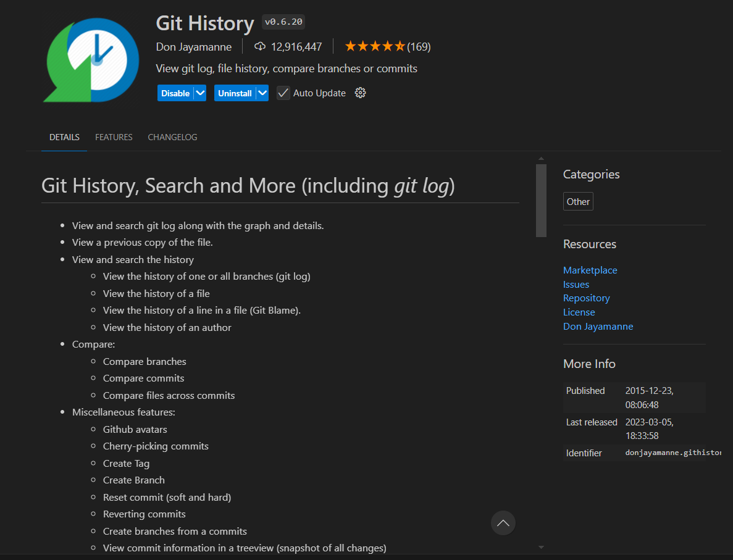Click the Git History extension logo

pos(91,60)
